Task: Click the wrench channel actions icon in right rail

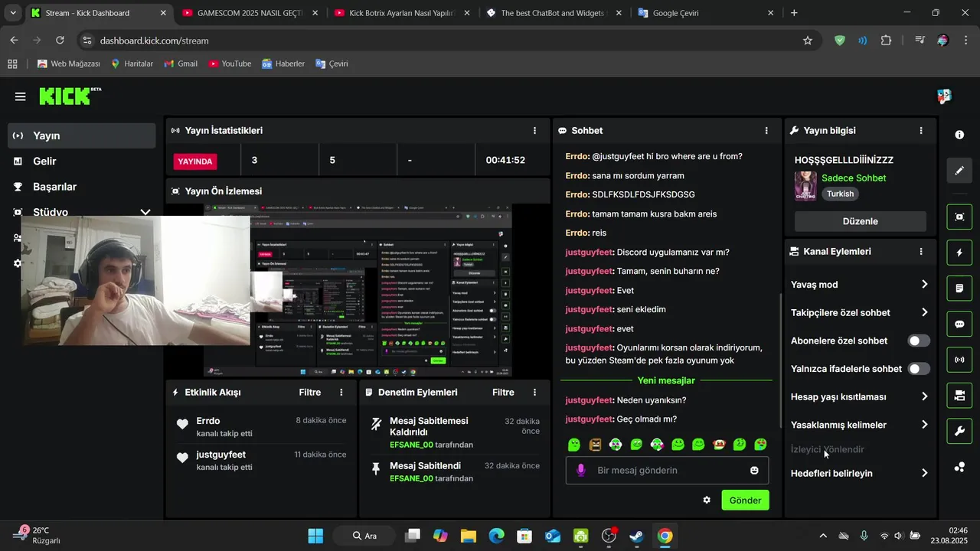Action: (959, 432)
